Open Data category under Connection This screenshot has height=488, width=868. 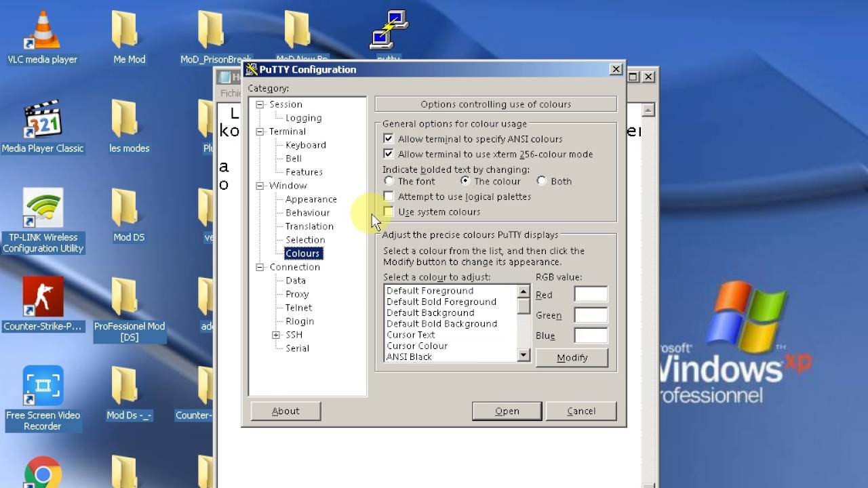coord(295,281)
